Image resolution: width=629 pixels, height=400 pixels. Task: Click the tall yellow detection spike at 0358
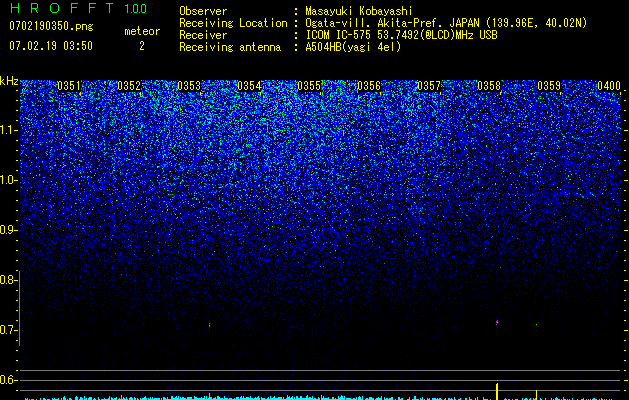pyautogui.click(x=497, y=391)
